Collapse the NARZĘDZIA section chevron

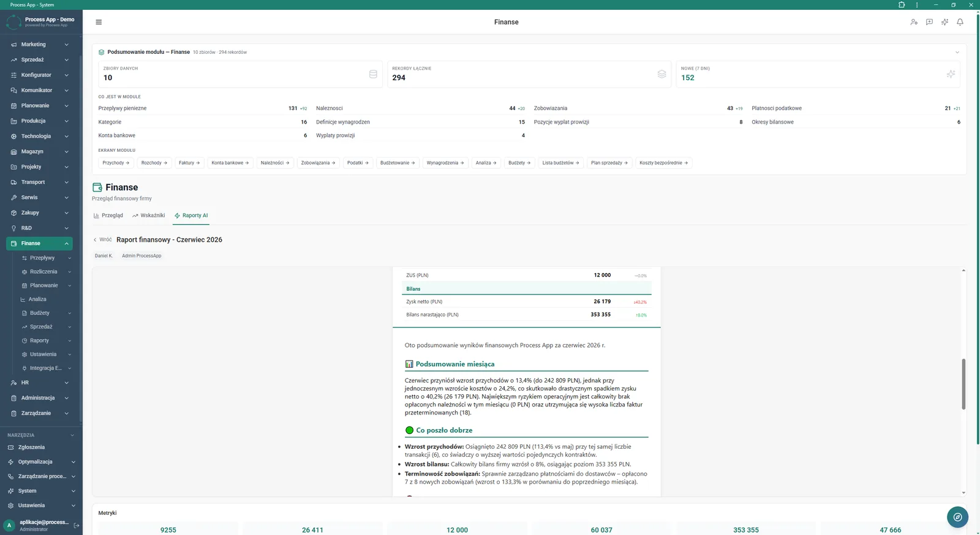coord(72,435)
